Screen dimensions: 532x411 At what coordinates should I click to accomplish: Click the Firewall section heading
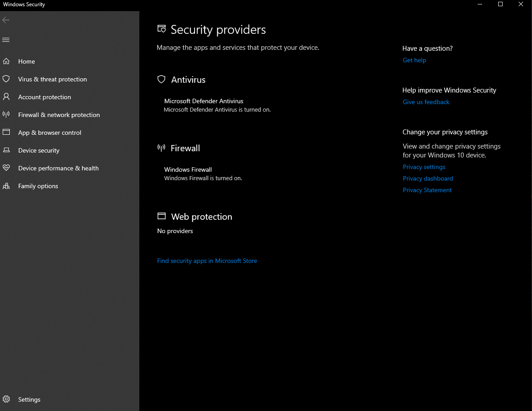coord(185,148)
